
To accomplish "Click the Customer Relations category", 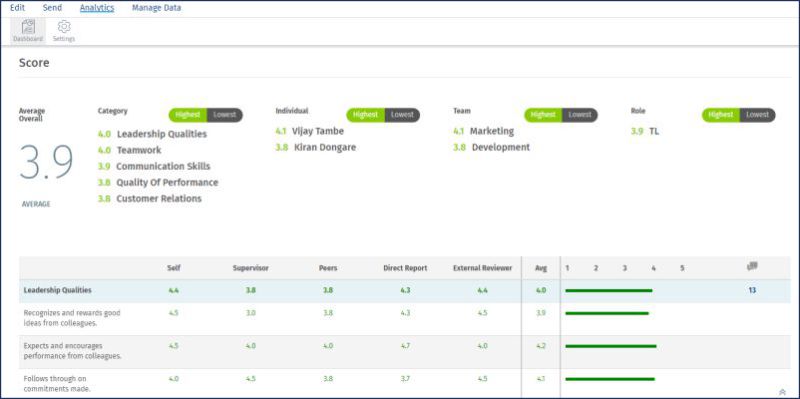I will click(x=159, y=198).
